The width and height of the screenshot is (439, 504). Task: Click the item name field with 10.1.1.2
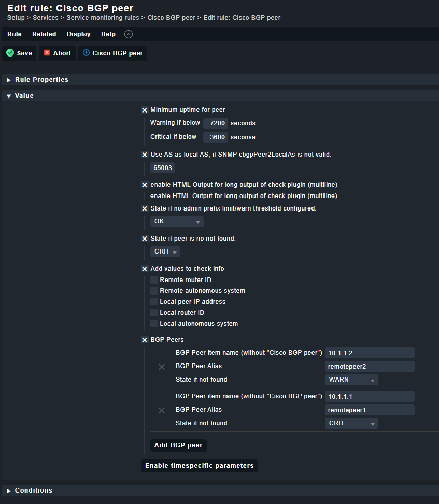click(370, 353)
